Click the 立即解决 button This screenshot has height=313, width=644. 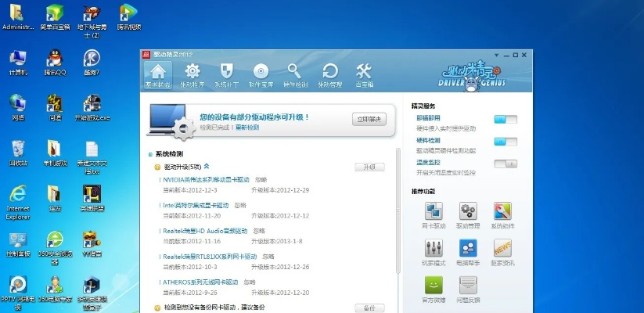(x=369, y=119)
